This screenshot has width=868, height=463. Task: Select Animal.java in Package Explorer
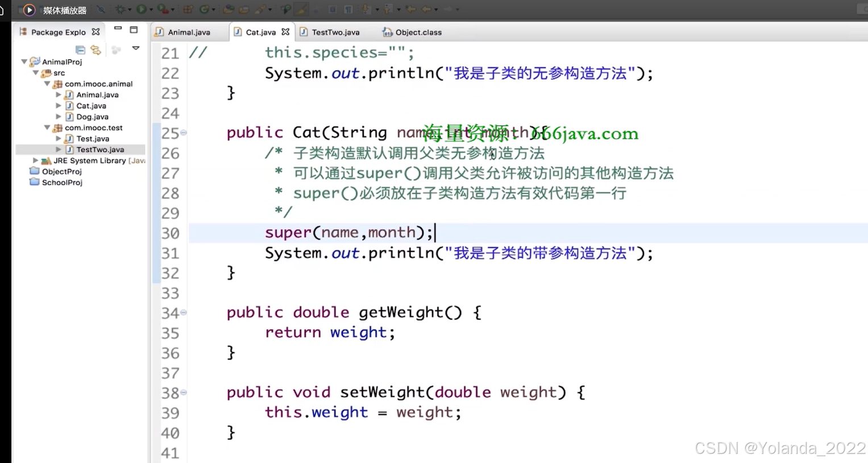pos(97,95)
